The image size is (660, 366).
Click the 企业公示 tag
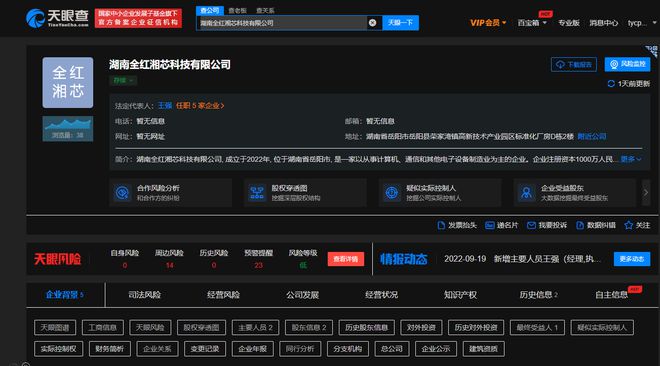pyautogui.click(x=436, y=349)
